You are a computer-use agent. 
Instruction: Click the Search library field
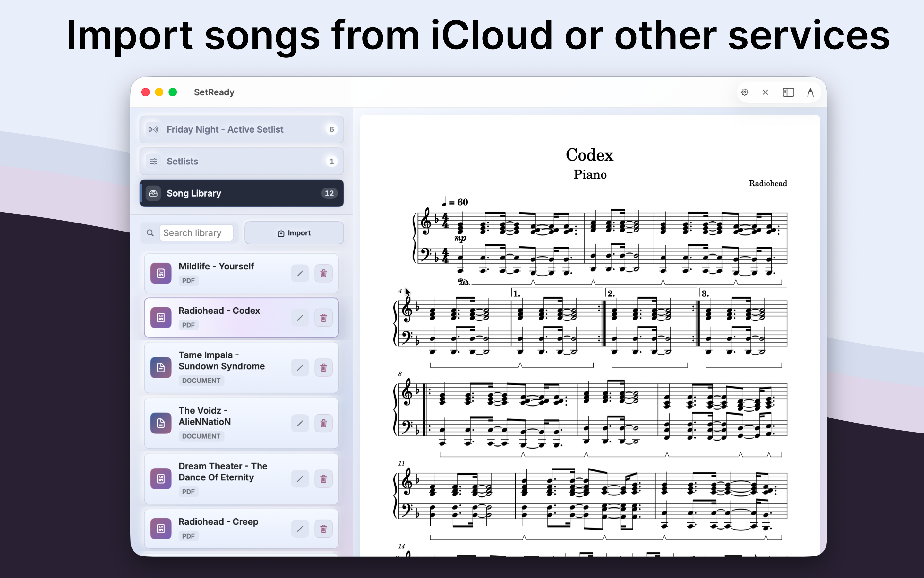(196, 233)
